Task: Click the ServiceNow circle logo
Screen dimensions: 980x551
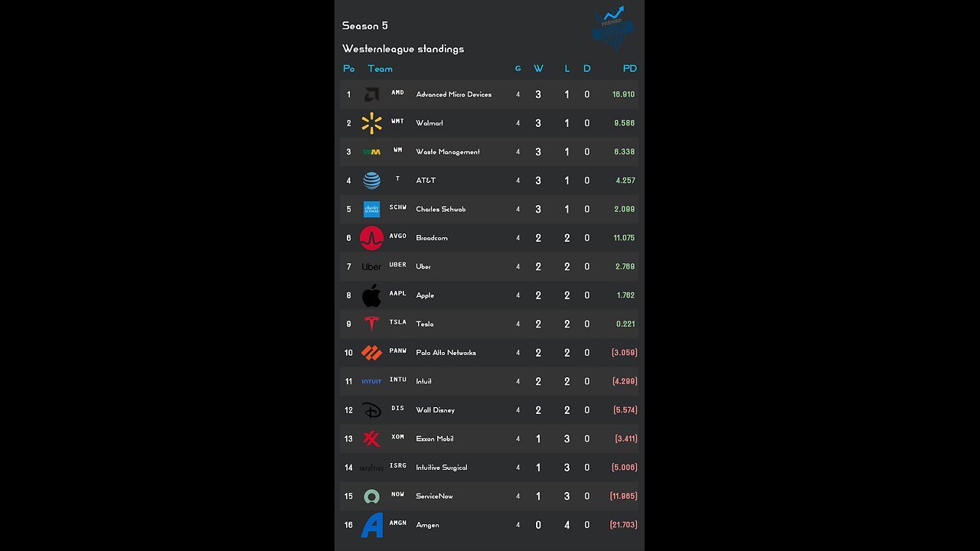Action: coord(371,497)
